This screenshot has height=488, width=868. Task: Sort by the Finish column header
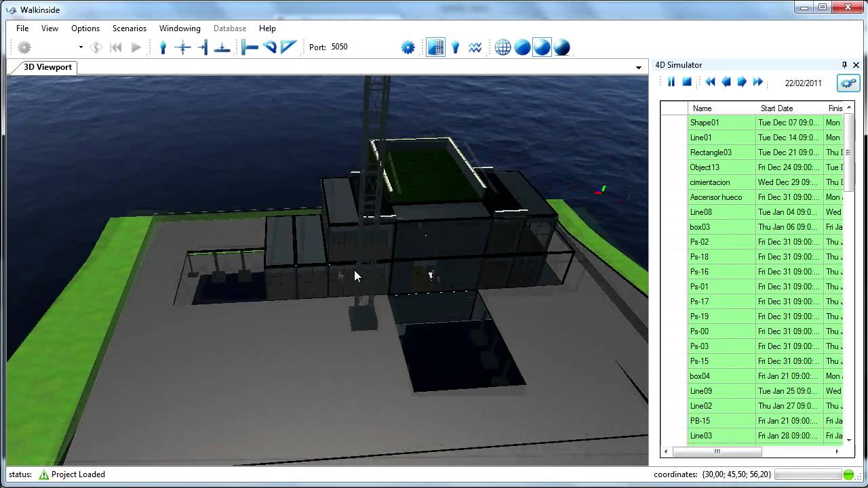[x=833, y=108]
